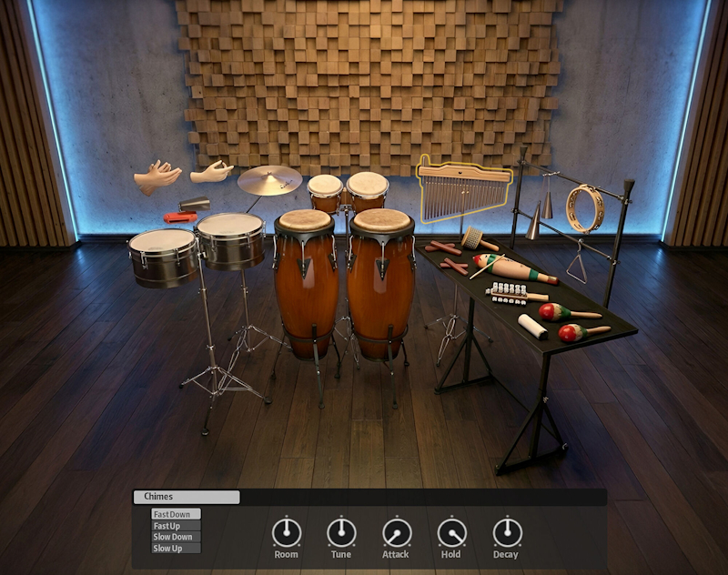The height and width of the screenshot is (575, 728).
Task: Click the Attack knob
Action: (x=396, y=532)
